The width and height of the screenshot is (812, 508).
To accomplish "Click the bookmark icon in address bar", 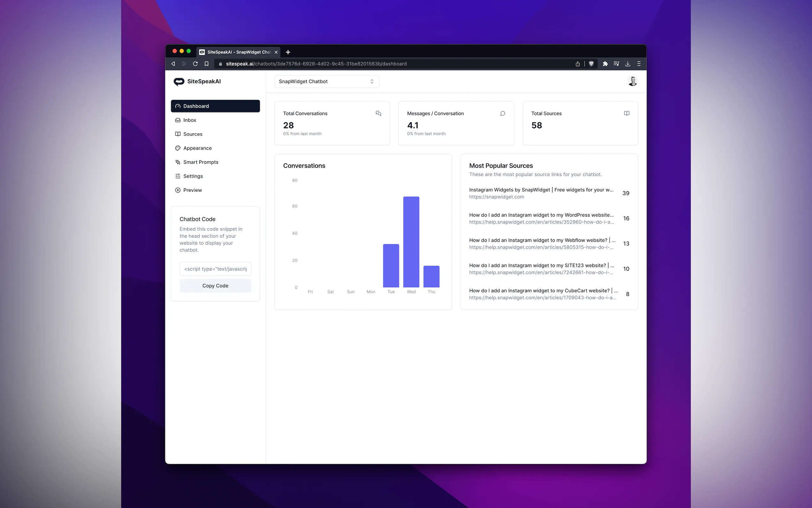I will [x=207, y=64].
